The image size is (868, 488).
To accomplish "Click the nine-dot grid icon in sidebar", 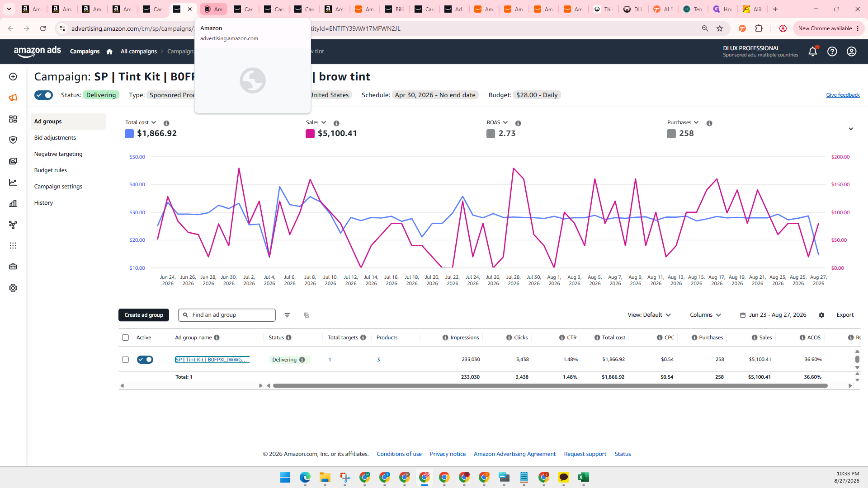I will coord(13,246).
